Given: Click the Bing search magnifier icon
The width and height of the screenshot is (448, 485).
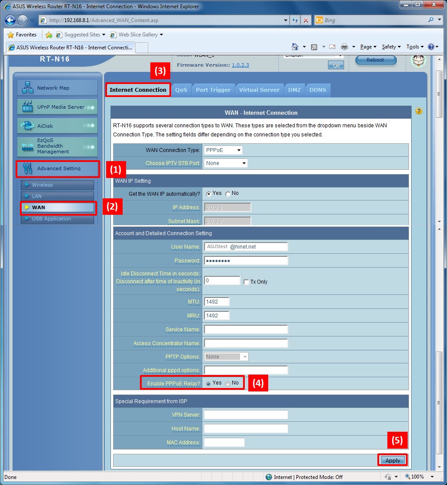Looking at the screenshot, I should click(x=431, y=20).
